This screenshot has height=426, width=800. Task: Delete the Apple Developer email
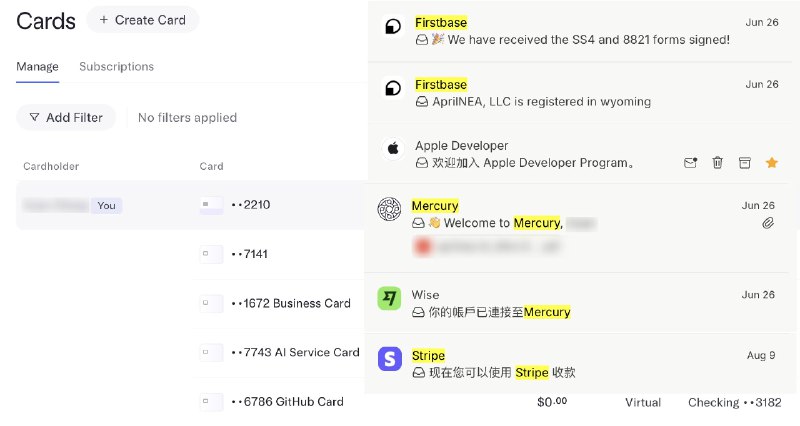pos(717,162)
